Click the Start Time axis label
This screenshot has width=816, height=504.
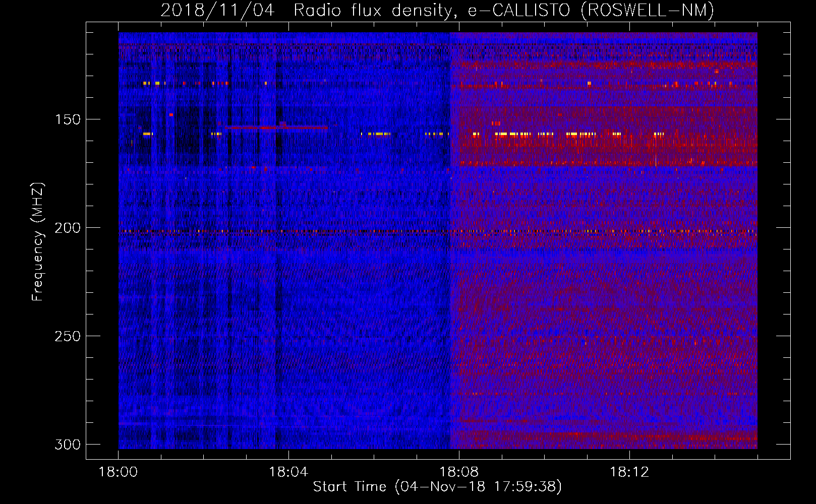(437, 487)
